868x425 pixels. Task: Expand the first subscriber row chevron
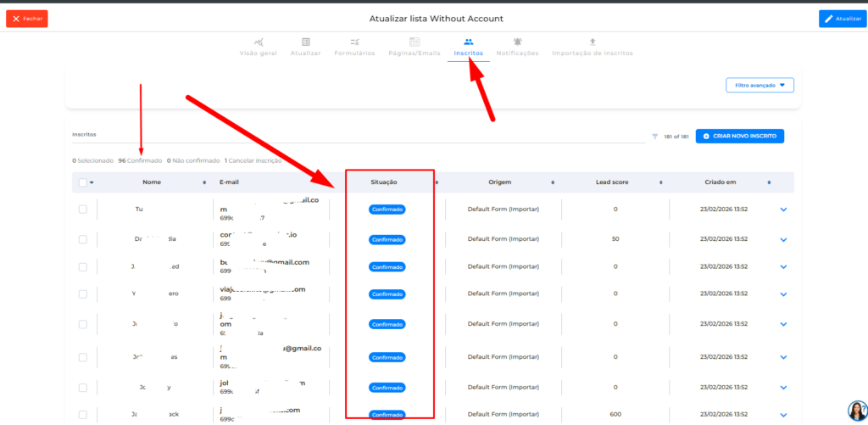[783, 210]
